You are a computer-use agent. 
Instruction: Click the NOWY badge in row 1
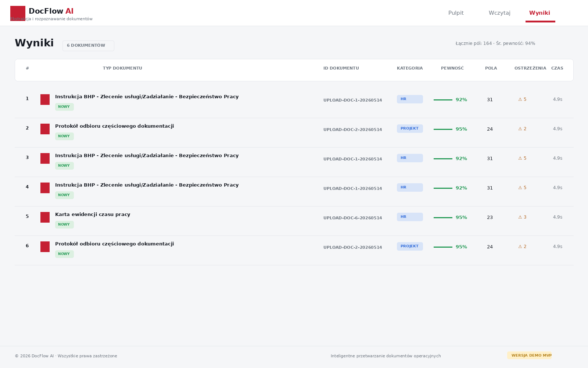(x=64, y=107)
